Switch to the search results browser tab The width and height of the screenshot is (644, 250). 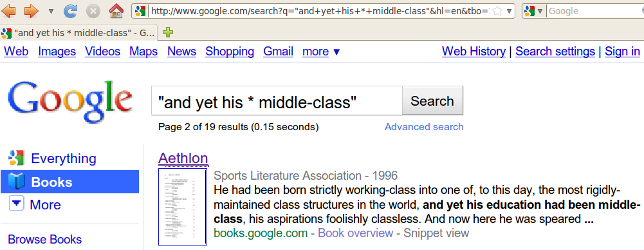pos(79,32)
